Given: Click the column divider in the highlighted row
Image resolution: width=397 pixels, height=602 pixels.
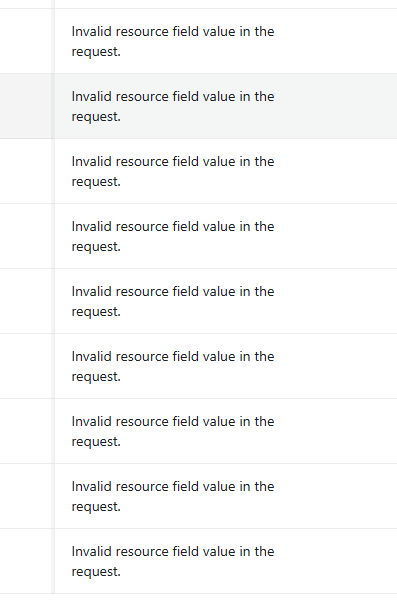Looking at the screenshot, I should point(53,106).
